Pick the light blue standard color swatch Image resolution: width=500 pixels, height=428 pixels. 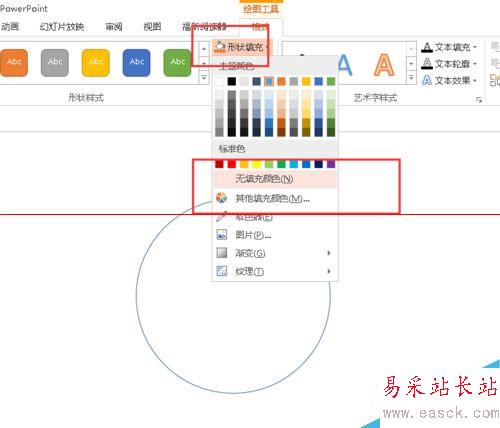(294, 164)
